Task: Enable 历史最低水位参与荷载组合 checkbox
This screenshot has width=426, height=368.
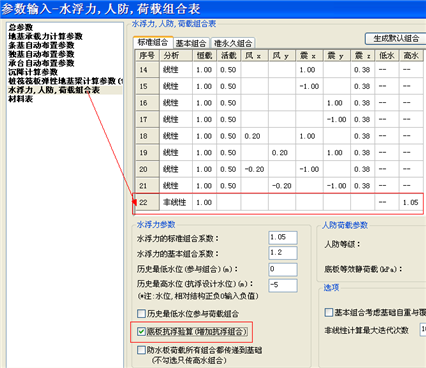Action: [x=141, y=314]
